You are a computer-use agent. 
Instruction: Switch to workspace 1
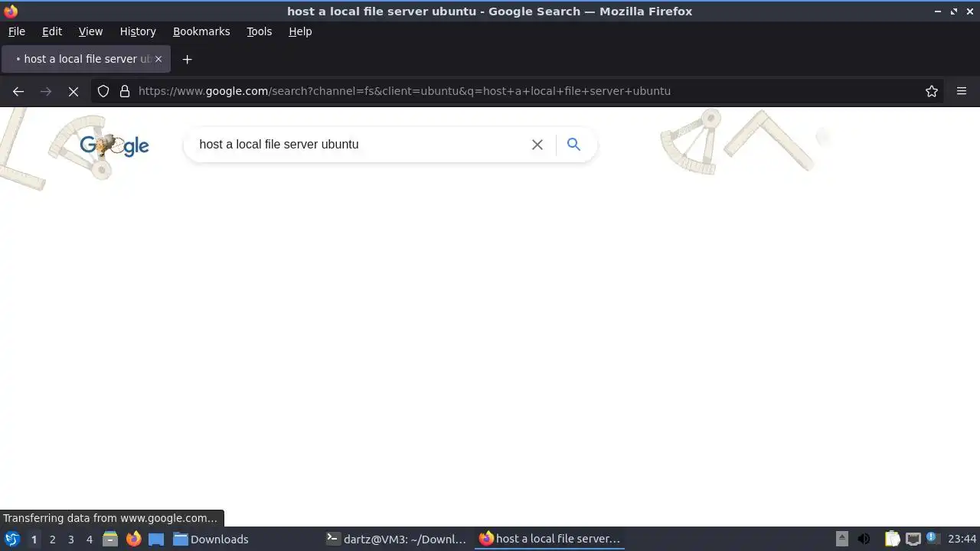pyautogui.click(x=34, y=540)
